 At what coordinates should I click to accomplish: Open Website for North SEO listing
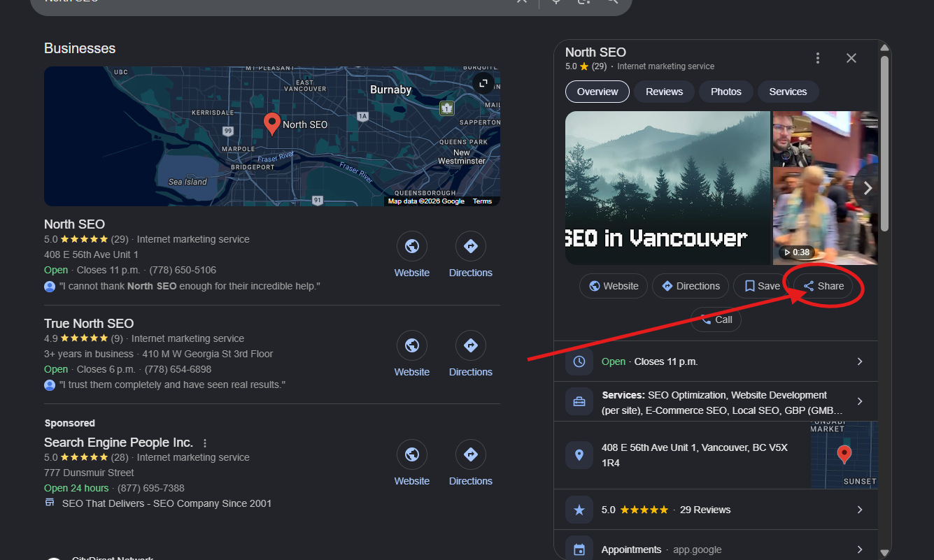click(412, 255)
